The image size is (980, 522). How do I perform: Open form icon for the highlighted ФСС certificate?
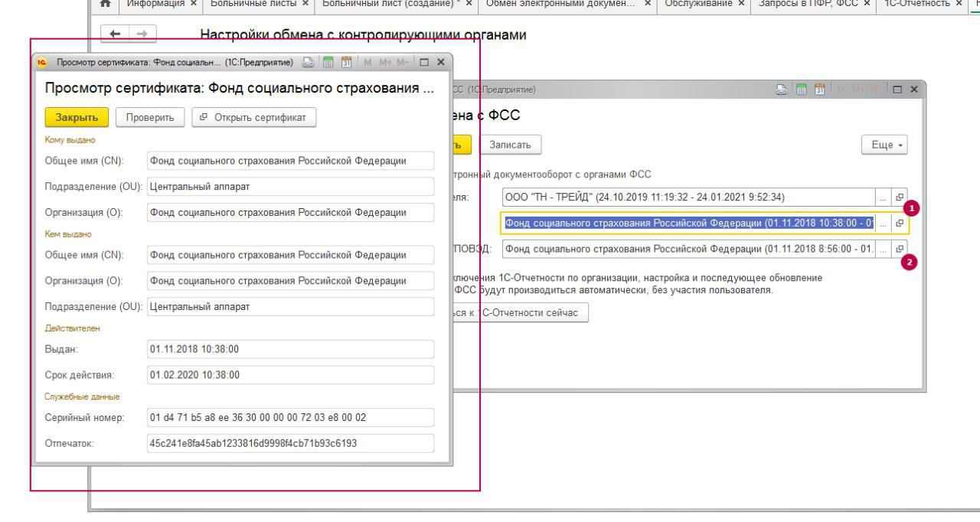tap(900, 223)
